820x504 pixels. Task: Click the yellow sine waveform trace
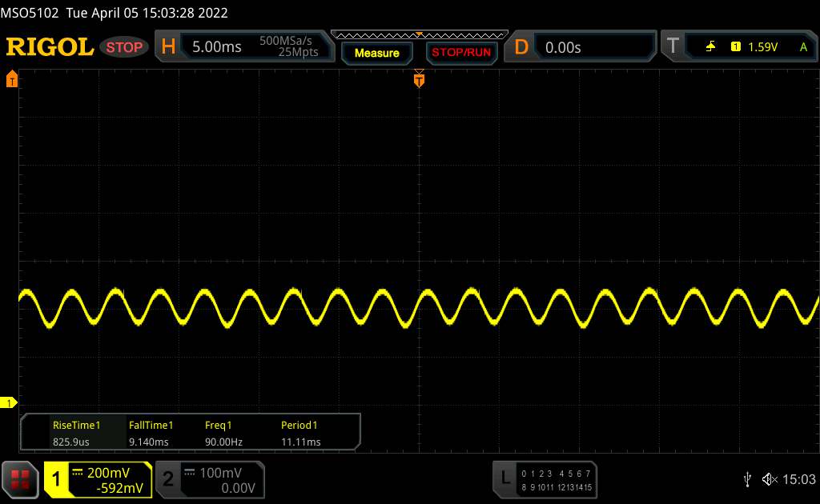[419, 308]
